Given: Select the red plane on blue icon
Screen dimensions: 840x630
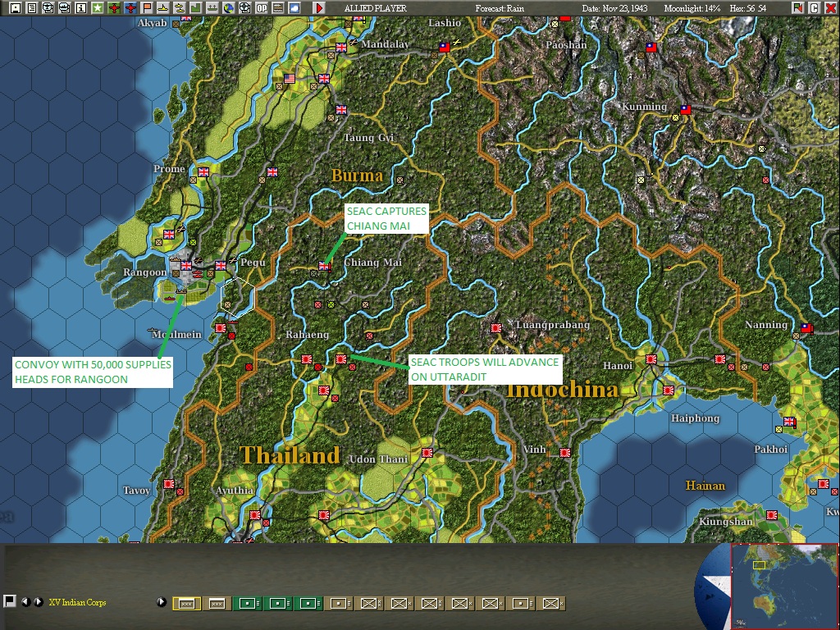Looking at the screenshot, I should (130, 7).
